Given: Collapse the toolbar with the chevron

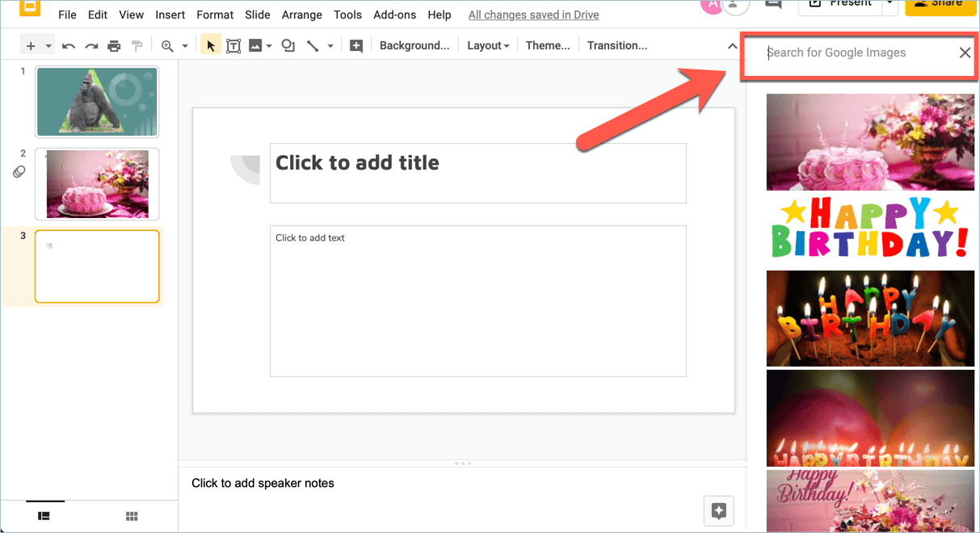Looking at the screenshot, I should coord(732,45).
